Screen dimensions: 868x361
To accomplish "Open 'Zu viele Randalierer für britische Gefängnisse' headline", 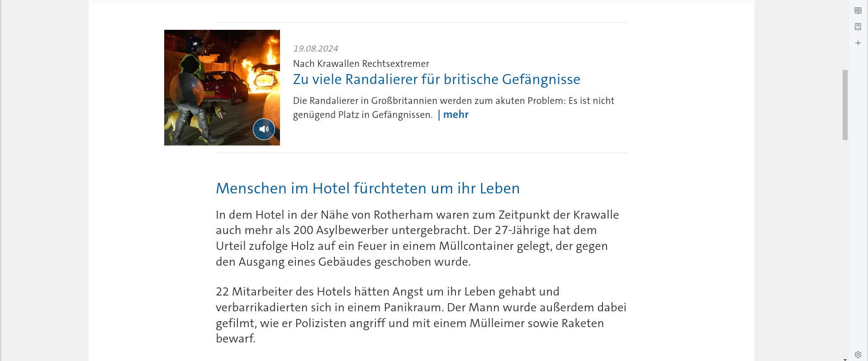I will pyautogui.click(x=436, y=79).
